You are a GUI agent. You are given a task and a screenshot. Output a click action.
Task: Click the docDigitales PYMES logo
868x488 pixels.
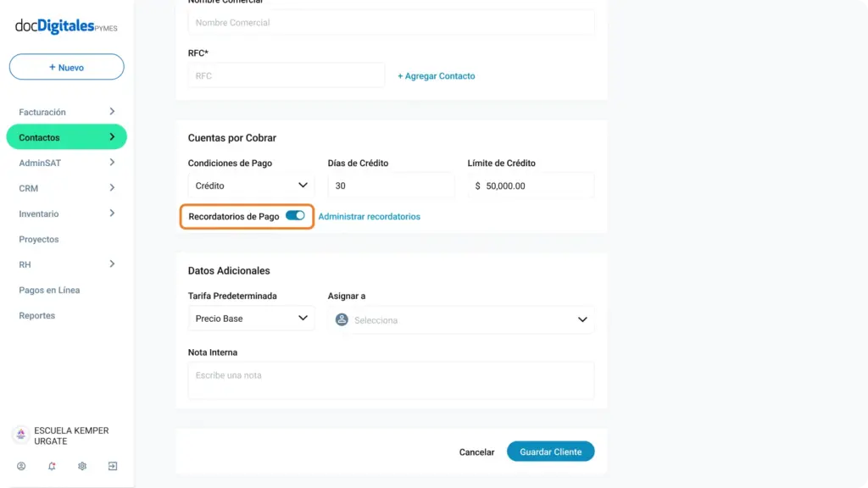click(x=66, y=26)
